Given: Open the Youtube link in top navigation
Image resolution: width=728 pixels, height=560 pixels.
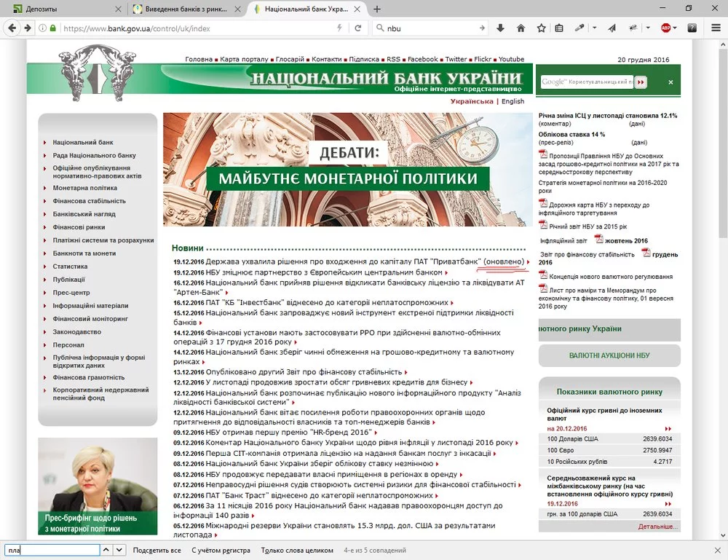Looking at the screenshot, I should click(511, 59).
